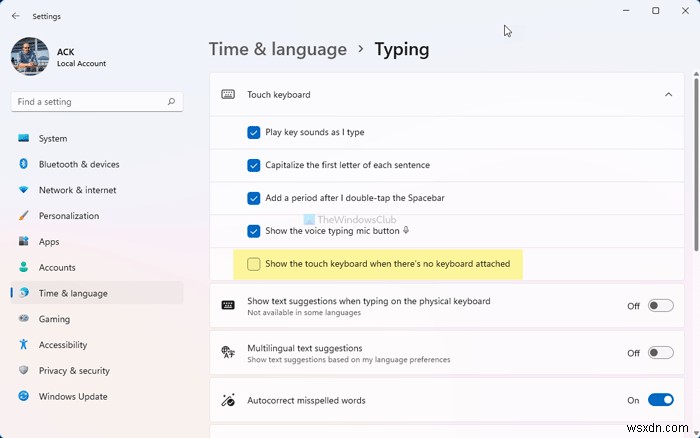Click the Bluetooth & devices icon
700x438 pixels.
pos(24,164)
